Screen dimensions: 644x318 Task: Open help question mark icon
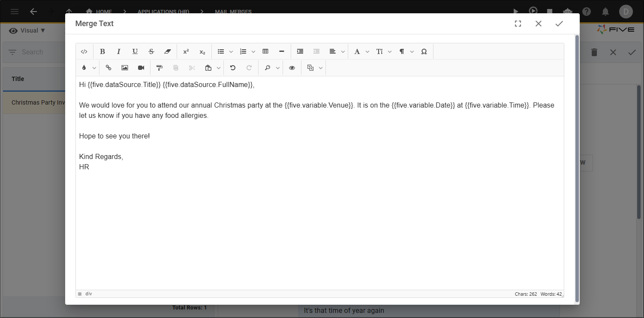pyautogui.click(x=587, y=12)
